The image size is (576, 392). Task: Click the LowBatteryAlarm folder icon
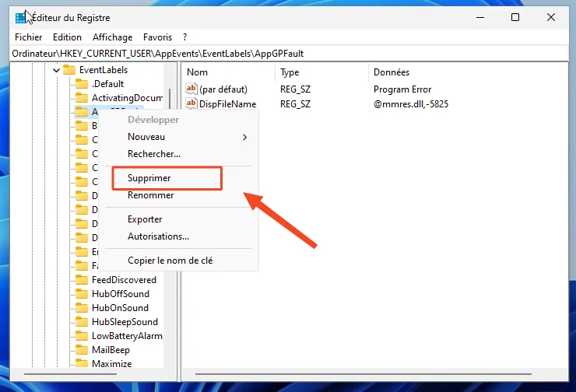point(82,336)
